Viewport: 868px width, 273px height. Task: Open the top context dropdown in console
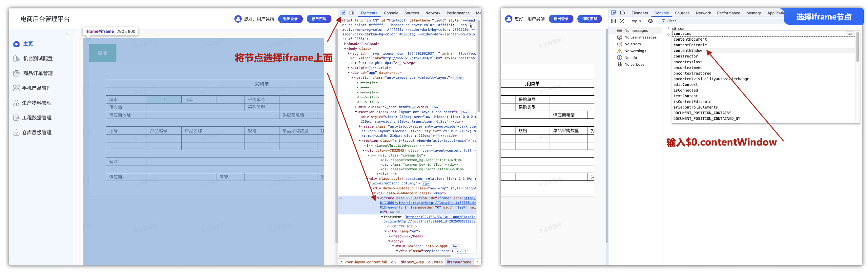[x=636, y=21]
